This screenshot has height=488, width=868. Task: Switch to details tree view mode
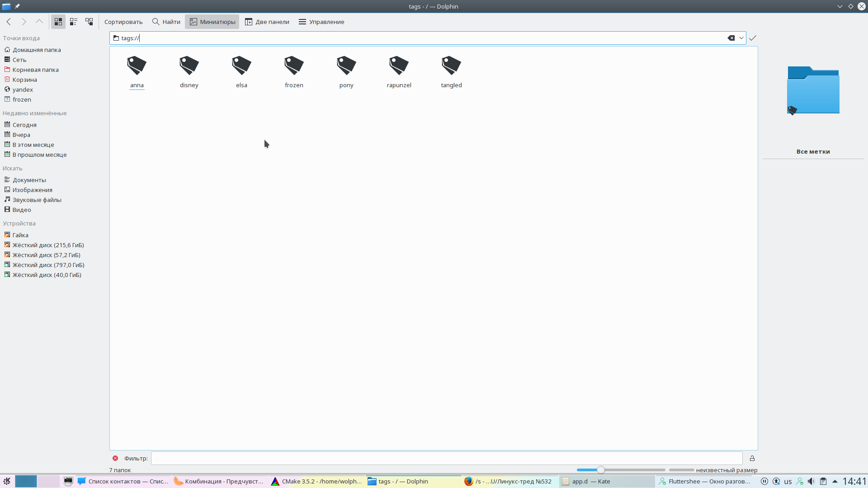[89, 22]
